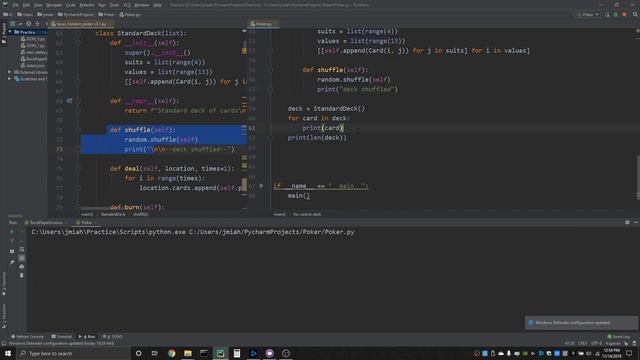Click the Type here to search box

coord(73,353)
